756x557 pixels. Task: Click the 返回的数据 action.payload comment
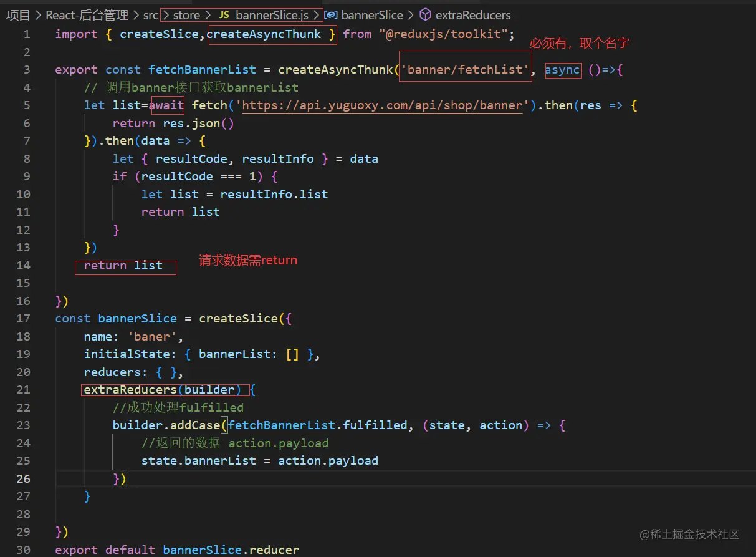tap(235, 443)
